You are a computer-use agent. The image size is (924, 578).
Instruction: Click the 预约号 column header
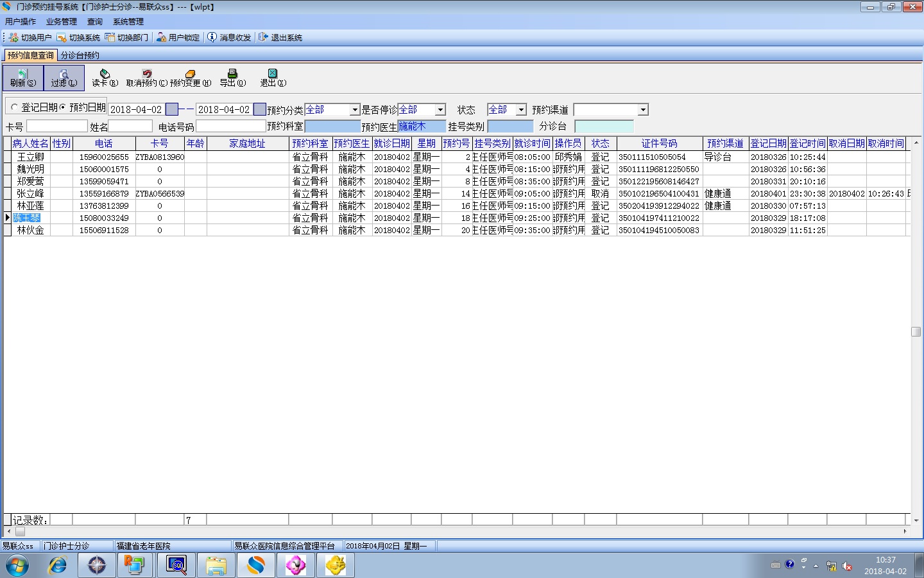456,144
